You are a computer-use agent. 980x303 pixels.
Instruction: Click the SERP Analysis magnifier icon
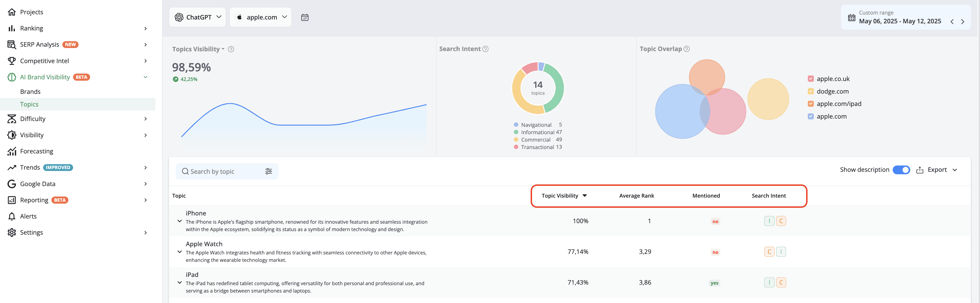12,44
